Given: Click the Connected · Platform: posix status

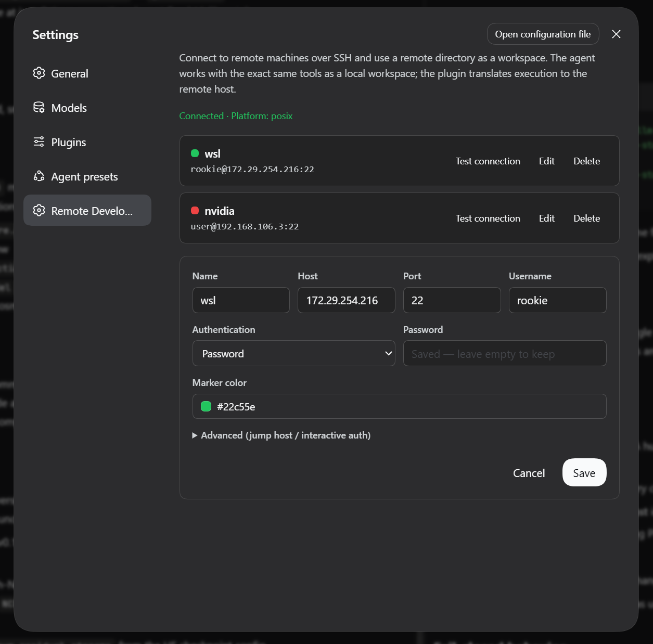Looking at the screenshot, I should pyautogui.click(x=236, y=116).
